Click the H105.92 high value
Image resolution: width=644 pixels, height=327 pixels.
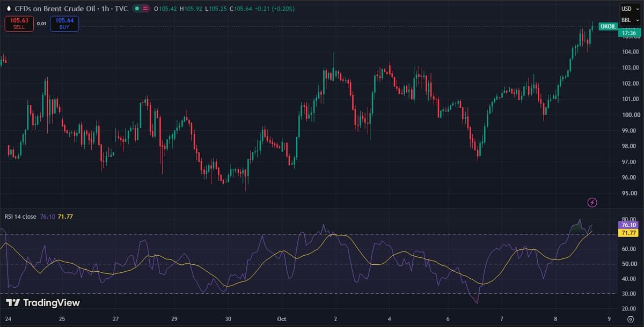pos(191,9)
